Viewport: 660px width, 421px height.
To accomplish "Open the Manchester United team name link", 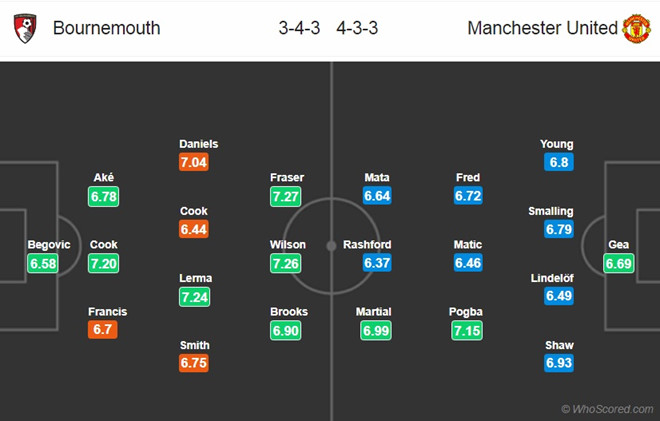I will coord(542,28).
